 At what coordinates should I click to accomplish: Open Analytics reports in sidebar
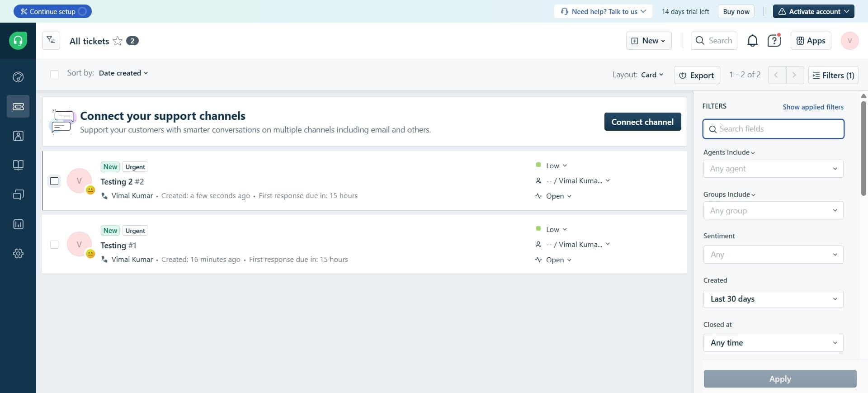[x=18, y=224]
